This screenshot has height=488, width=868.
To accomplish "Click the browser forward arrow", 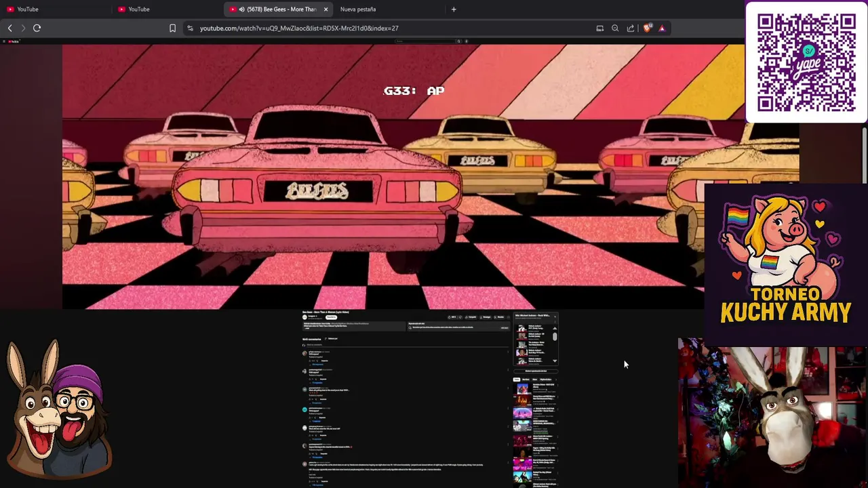I will (23, 28).
